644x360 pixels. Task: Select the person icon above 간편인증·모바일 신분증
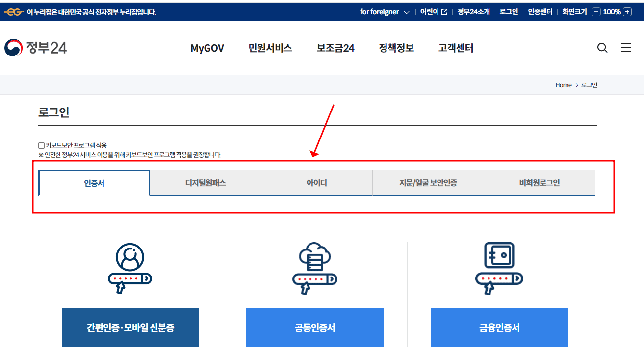[x=129, y=268]
